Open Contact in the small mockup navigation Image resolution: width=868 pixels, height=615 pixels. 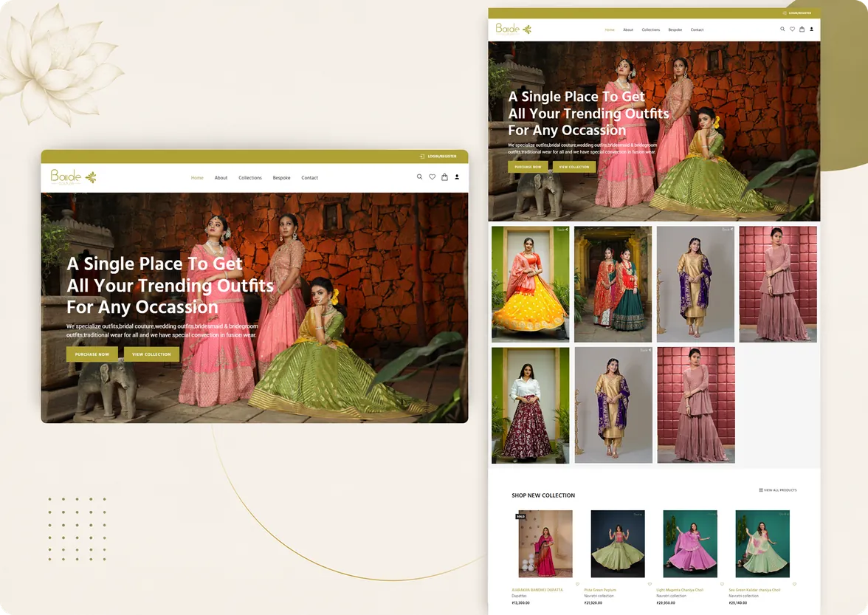(309, 178)
